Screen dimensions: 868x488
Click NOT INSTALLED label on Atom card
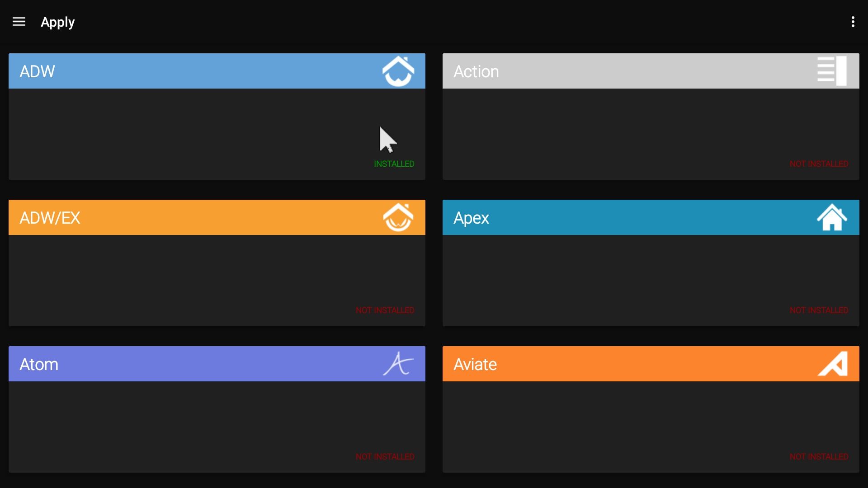385,457
